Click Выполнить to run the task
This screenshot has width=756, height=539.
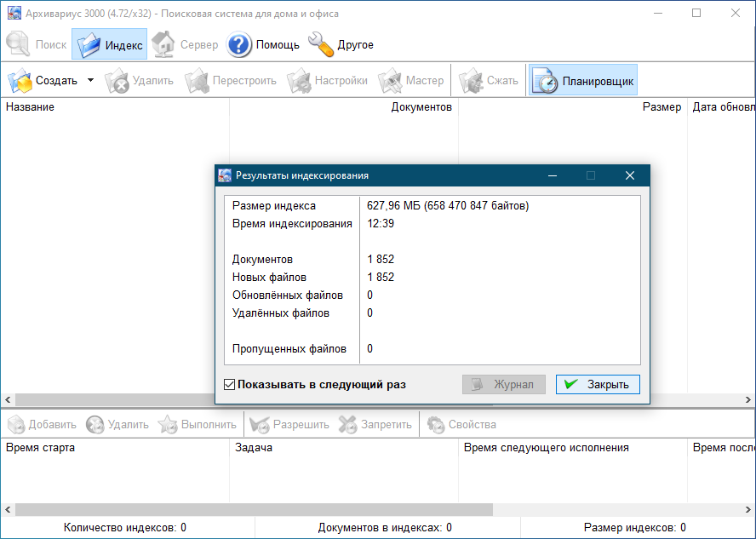tap(198, 425)
